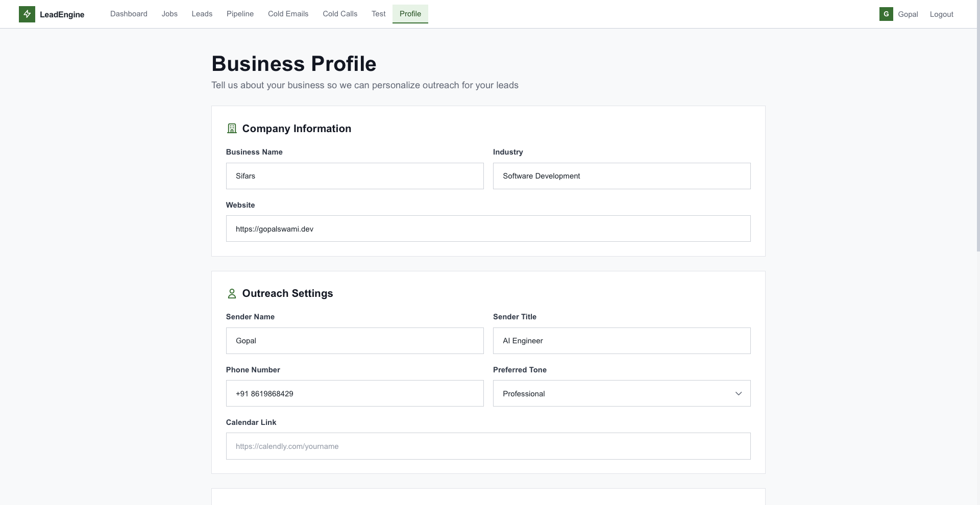Click the green G avatar badge
This screenshot has width=980, height=505.
886,14
